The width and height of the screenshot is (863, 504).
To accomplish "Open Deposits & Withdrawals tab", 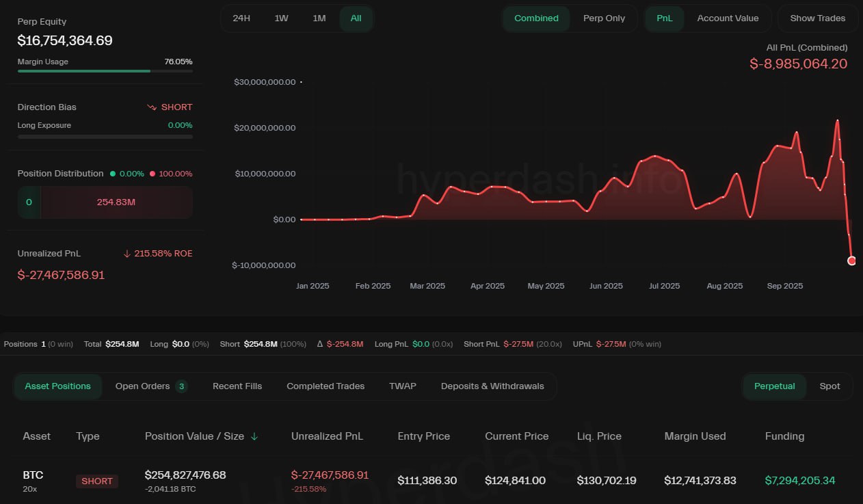I will 492,386.
